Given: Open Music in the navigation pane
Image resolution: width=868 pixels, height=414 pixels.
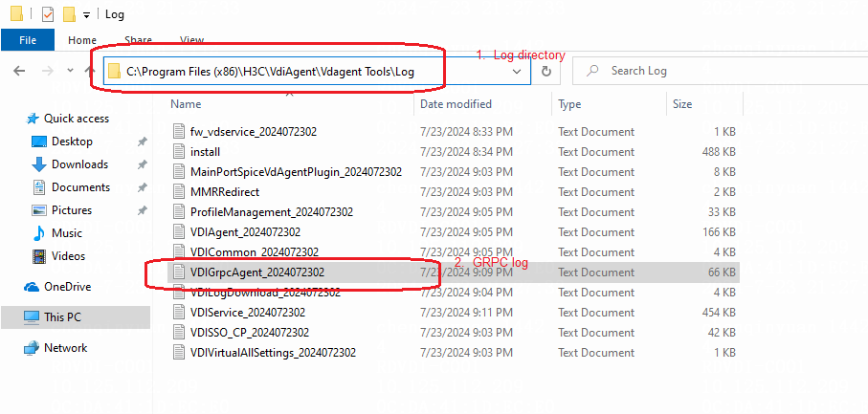Looking at the screenshot, I should [x=66, y=233].
